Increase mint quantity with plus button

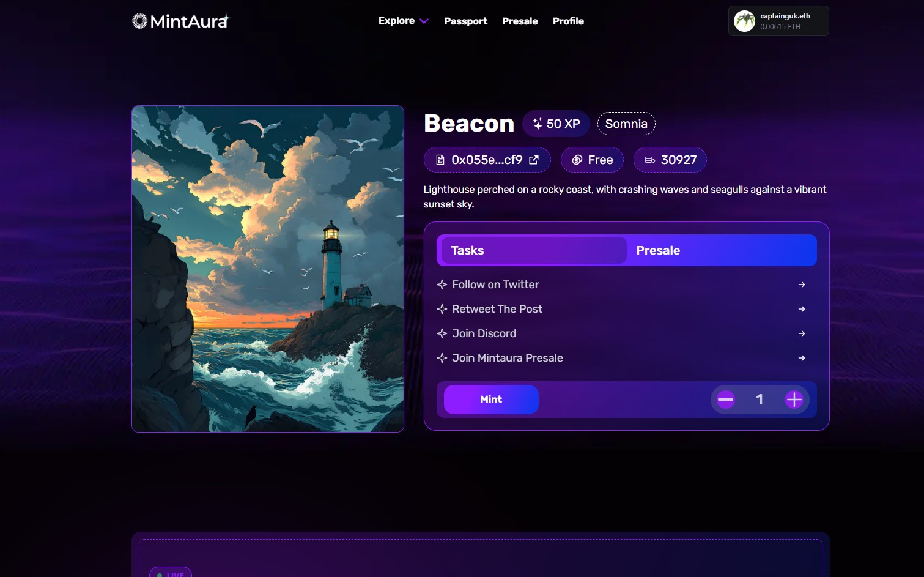794,400
